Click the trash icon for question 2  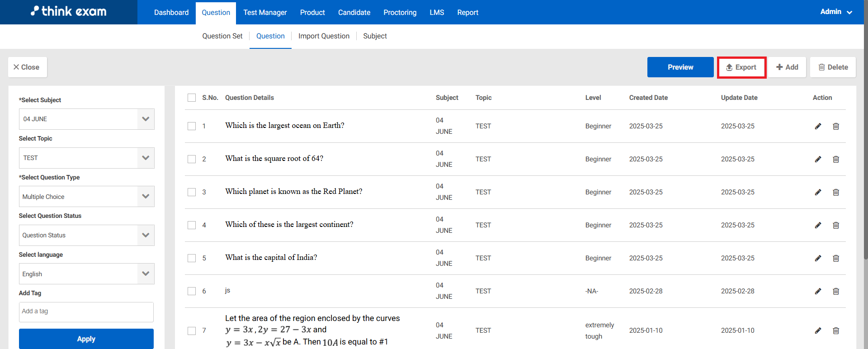click(836, 159)
